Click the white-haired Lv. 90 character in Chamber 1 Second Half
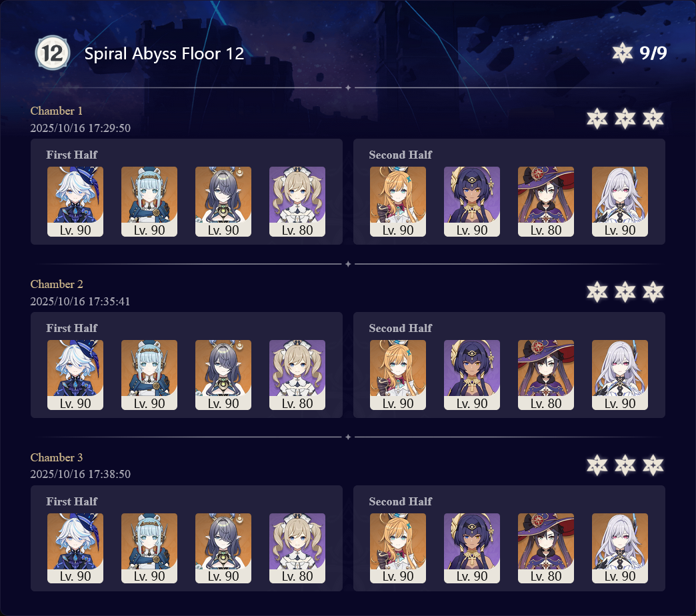Image resolution: width=696 pixels, height=616 pixels. point(619,201)
